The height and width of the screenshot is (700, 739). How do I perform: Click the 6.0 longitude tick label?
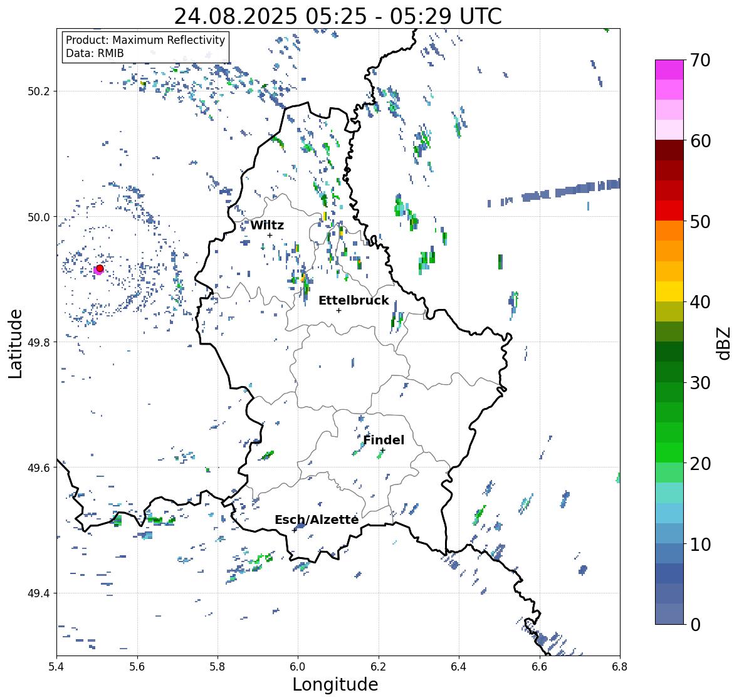(x=298, y=667)
